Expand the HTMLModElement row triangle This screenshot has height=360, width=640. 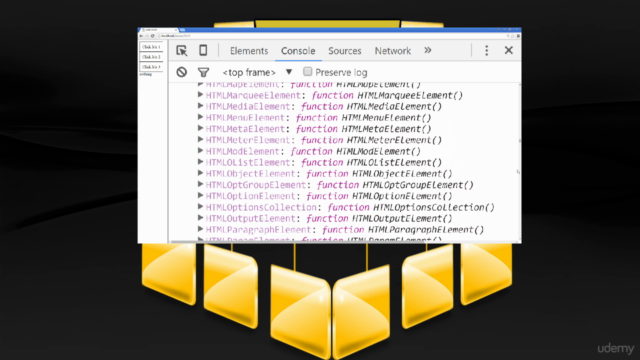pyautogui.click(x=200, y=151)
